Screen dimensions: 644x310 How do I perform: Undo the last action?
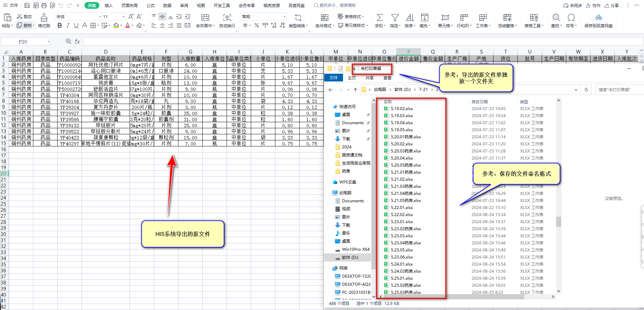pyautogui.click(x=61, y=5)
